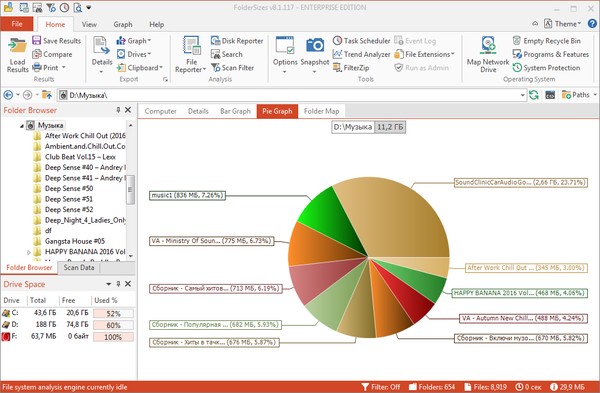Click the After Work Chill Out pie label
This screenshot has height=393, width=600.
526,268
